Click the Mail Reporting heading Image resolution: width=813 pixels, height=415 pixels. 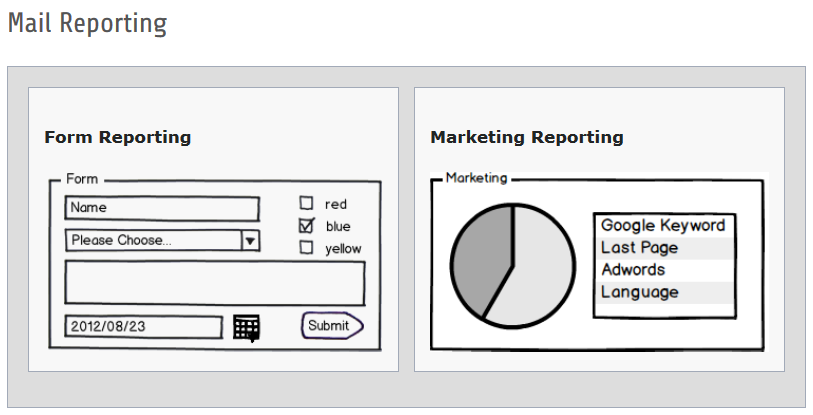pyautogui.click(x=87, y=23)
